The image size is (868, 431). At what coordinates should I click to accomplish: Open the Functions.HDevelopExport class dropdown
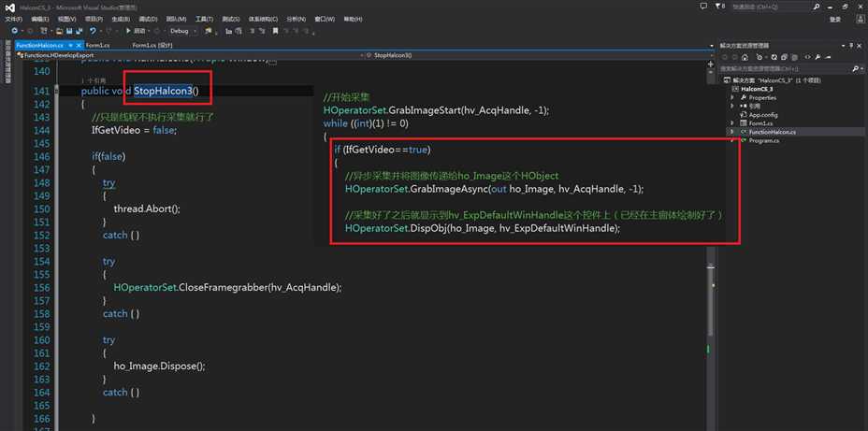pos(188,55)
